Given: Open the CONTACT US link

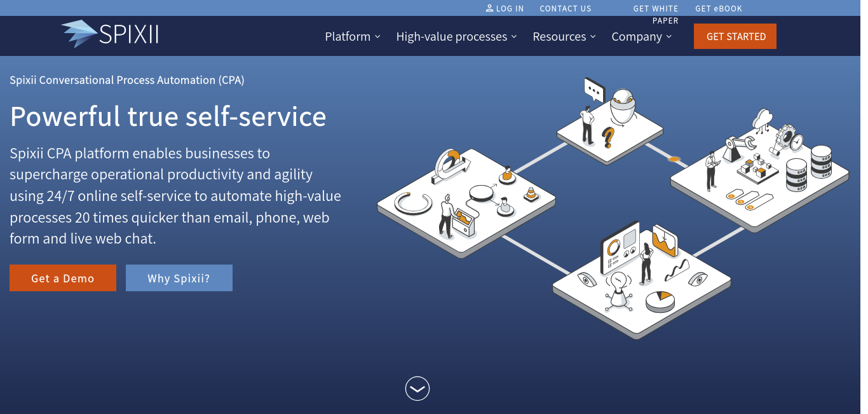Looking at the screenshot, I should pos(566,9).
